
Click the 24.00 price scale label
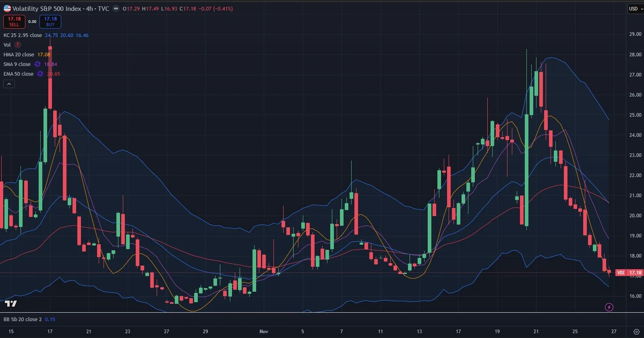[x=635, y=135]
